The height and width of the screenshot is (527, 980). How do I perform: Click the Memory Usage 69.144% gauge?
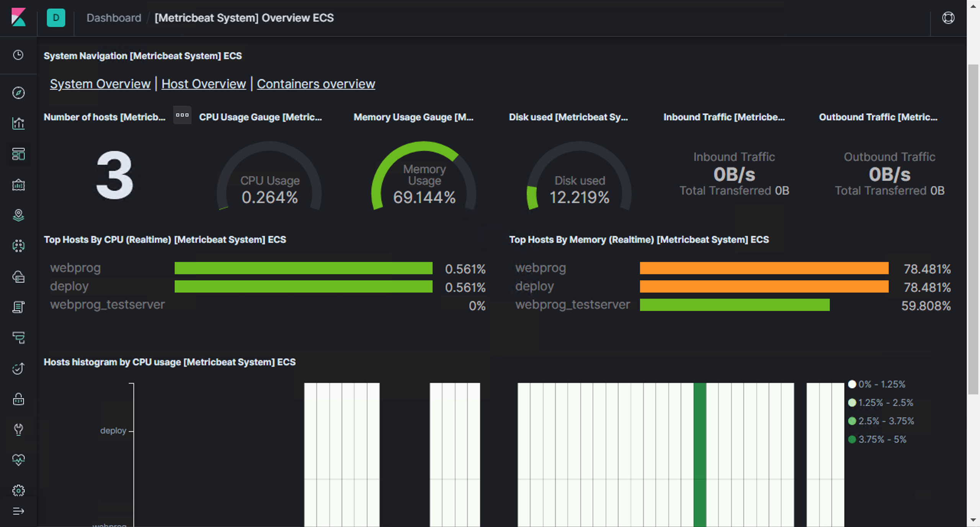pyautogui.click(x=424, y=177)
